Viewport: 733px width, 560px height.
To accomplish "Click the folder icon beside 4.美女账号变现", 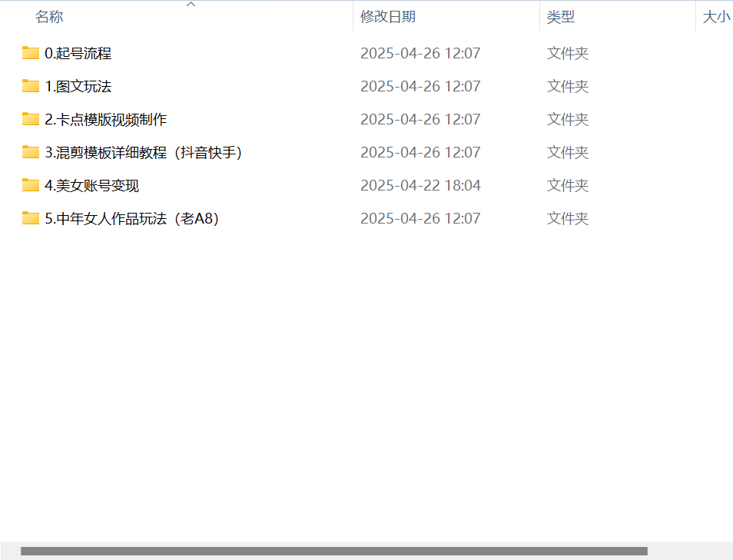I will pos(29,185).
